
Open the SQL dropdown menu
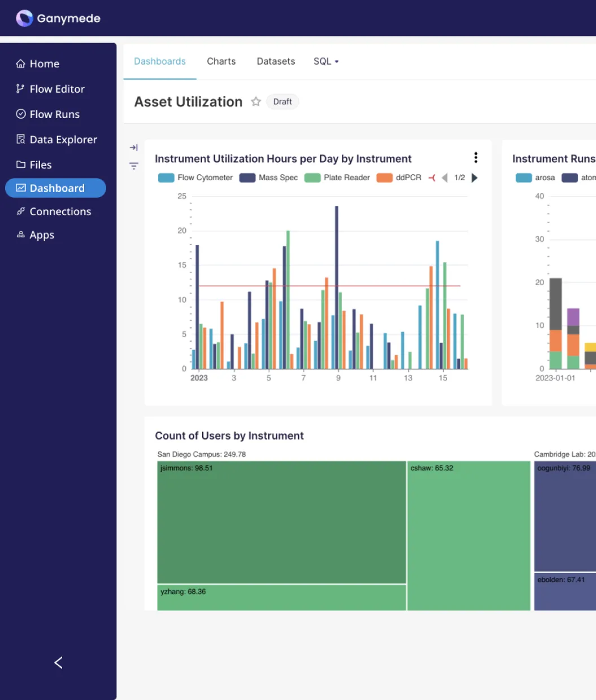pyautogui.click(x=326, y=61)
